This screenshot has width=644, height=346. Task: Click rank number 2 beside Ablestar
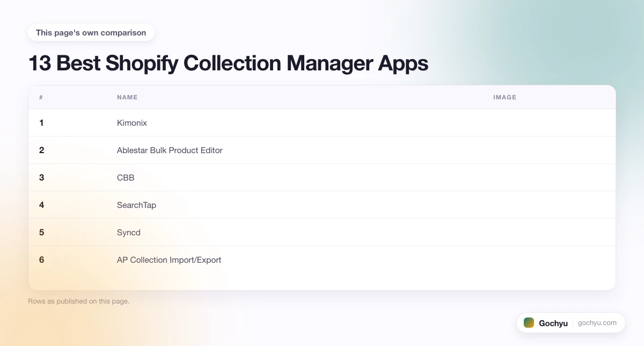point(41,150)
